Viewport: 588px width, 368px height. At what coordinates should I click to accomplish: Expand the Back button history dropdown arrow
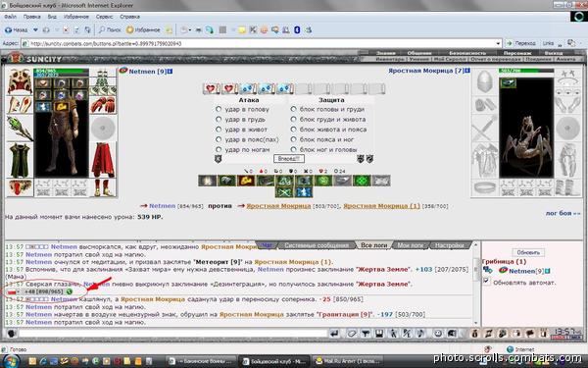pyautogui.click(x=35, y=29)
